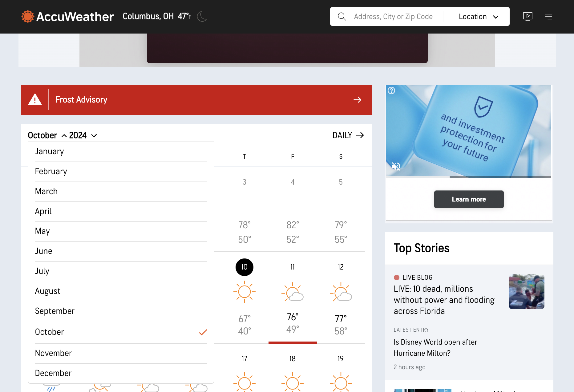This screenshot has height=392, width=574.
Task: Click the sunny icon for October 10
Action: pyautogui.click(x=244, y=292)
